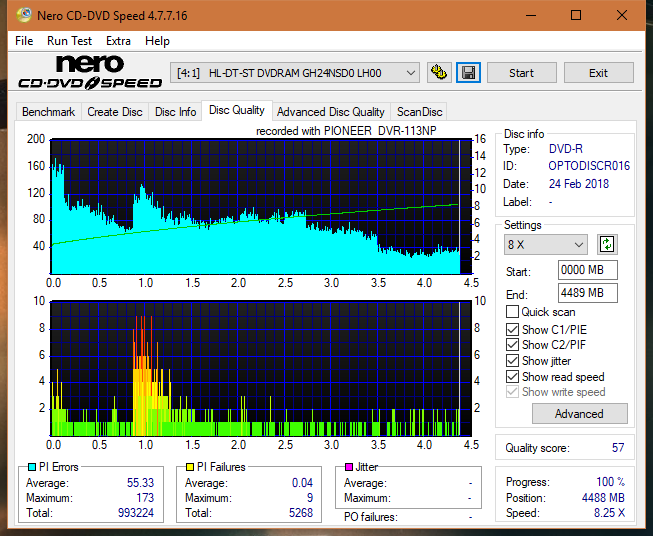Image resolution: width=653 pixels, height=536 pixels.
Task: Click PI Errors total 993224
Action: pos(136,513)
